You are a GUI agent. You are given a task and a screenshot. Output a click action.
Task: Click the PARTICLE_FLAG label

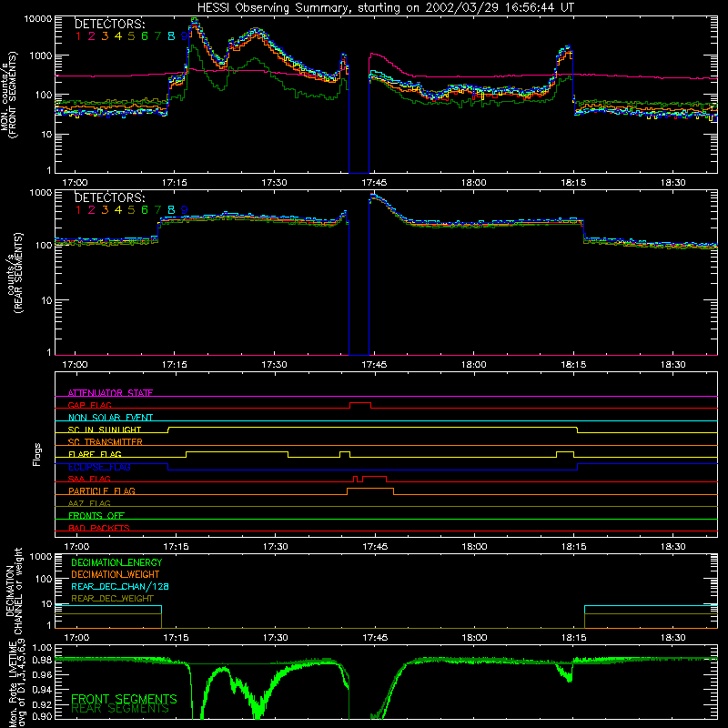(x=102, y=490)
